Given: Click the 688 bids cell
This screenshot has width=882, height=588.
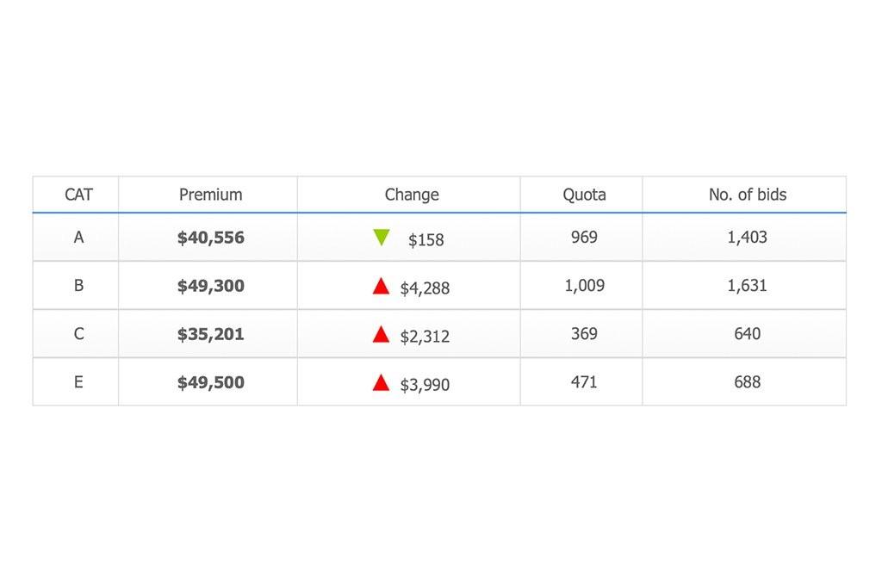Looking at the screenshot, I should click(x=747, y=382).
